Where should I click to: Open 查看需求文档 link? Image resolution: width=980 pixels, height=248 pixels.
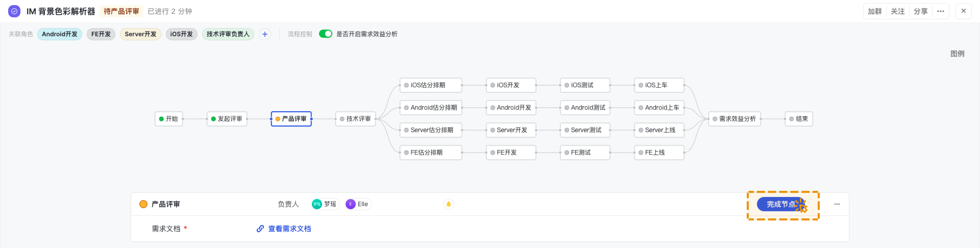[289, 229]
